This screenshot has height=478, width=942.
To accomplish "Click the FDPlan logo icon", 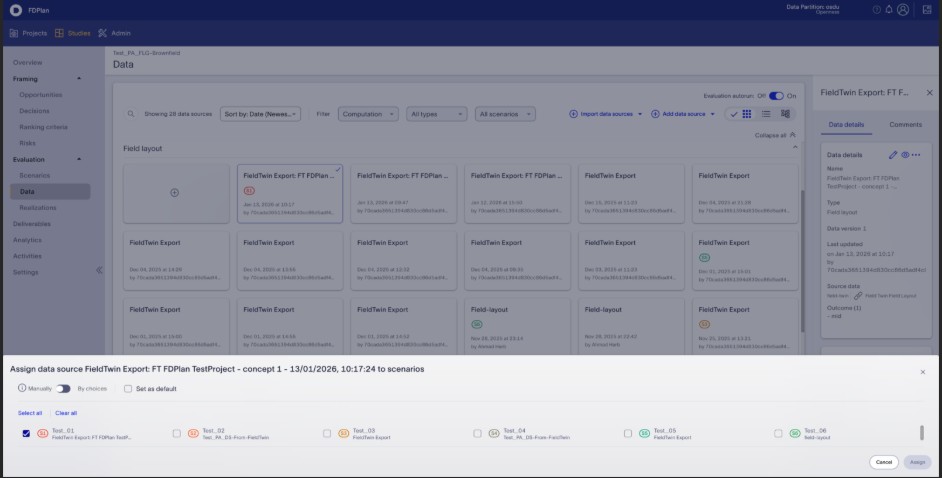I will coord(16,10).
